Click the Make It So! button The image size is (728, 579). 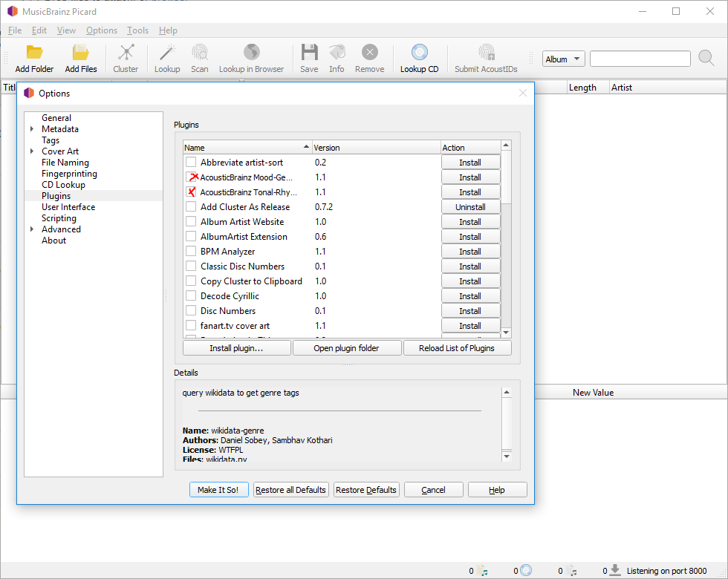(218, 490)
